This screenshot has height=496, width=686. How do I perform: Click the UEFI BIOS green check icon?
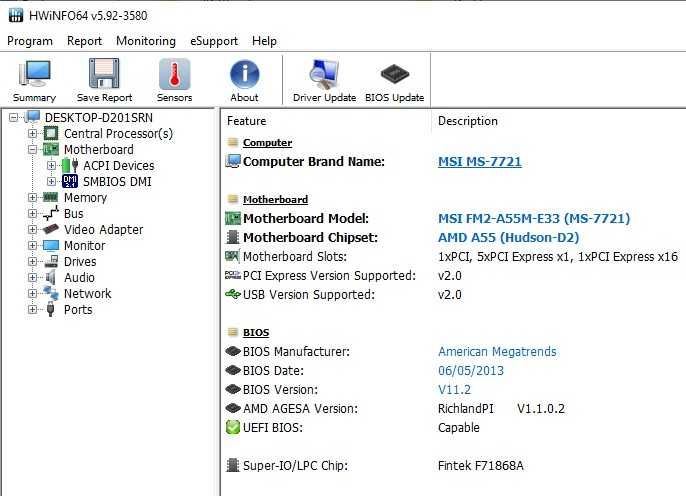(x=233, y=427)
